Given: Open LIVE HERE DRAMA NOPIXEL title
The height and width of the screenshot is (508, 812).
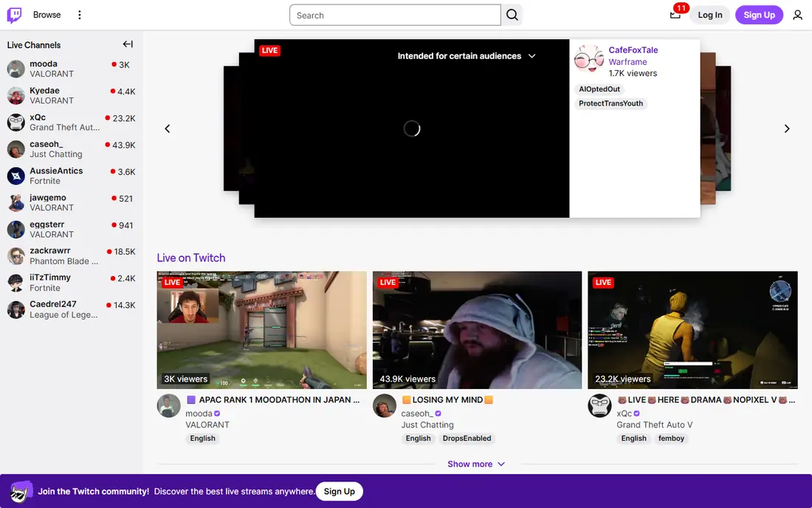Looking at the screenshot, I should tap(706, 399).
